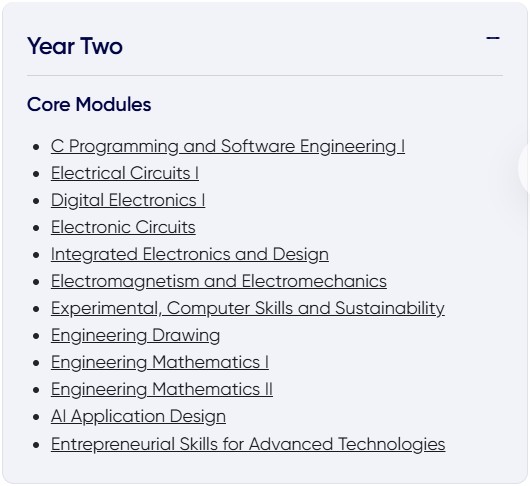Click Experimental, Computer Skills and Sustainability
530x486 pixels.
(247, 308)
